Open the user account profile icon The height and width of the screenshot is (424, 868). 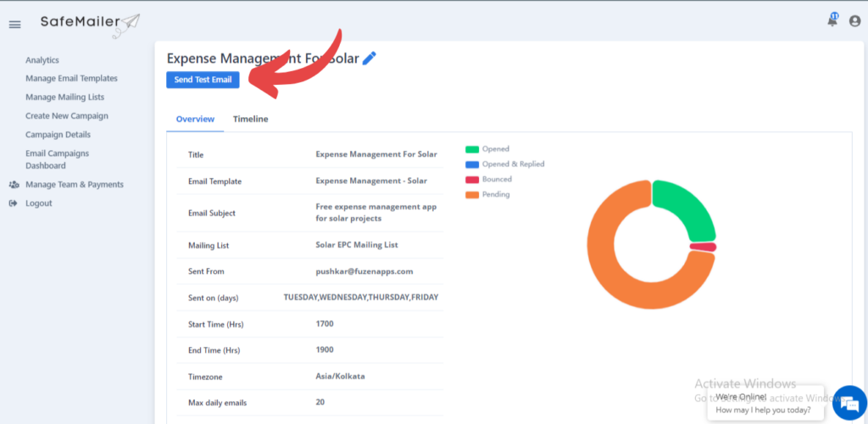click(x=855, y=21)
